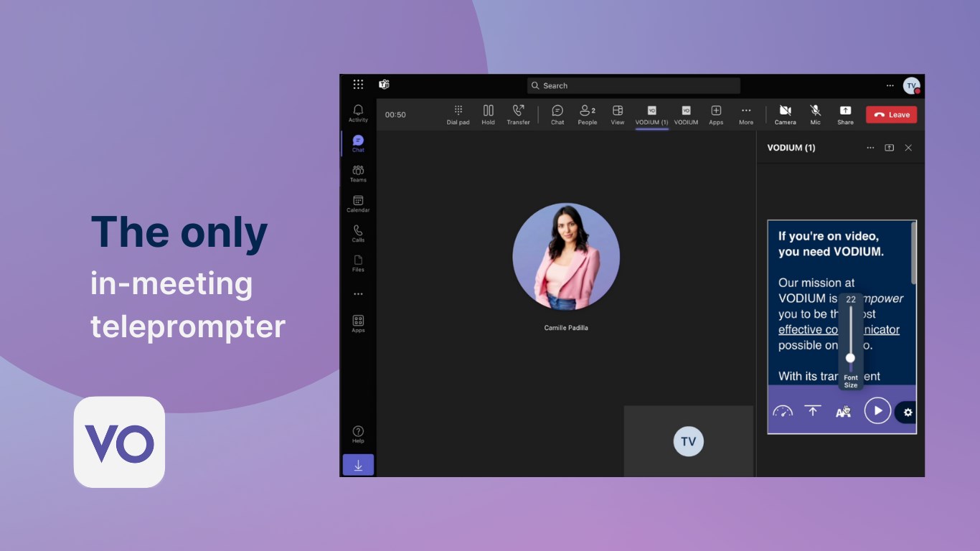980x551 pixels.
Task: Click the Microsoft Teams logo icon
Action: (x=384, y=85)
